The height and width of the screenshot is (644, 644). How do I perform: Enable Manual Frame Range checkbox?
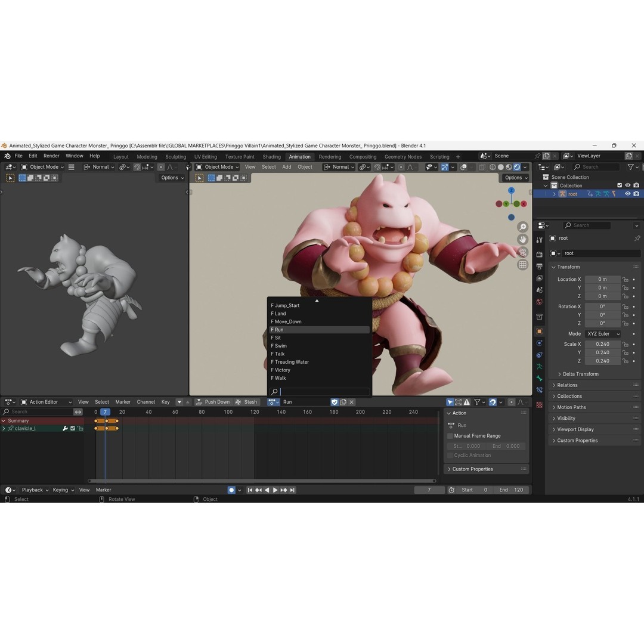450,436
